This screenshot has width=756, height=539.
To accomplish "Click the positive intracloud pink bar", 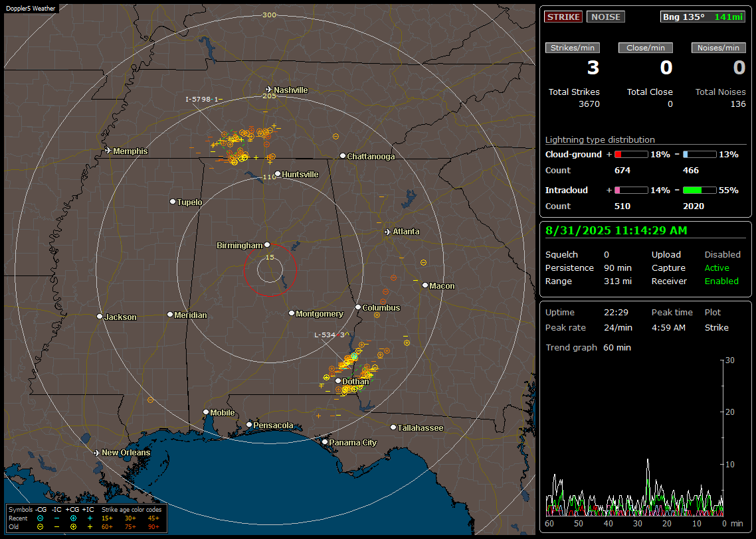I will point(631,191).
